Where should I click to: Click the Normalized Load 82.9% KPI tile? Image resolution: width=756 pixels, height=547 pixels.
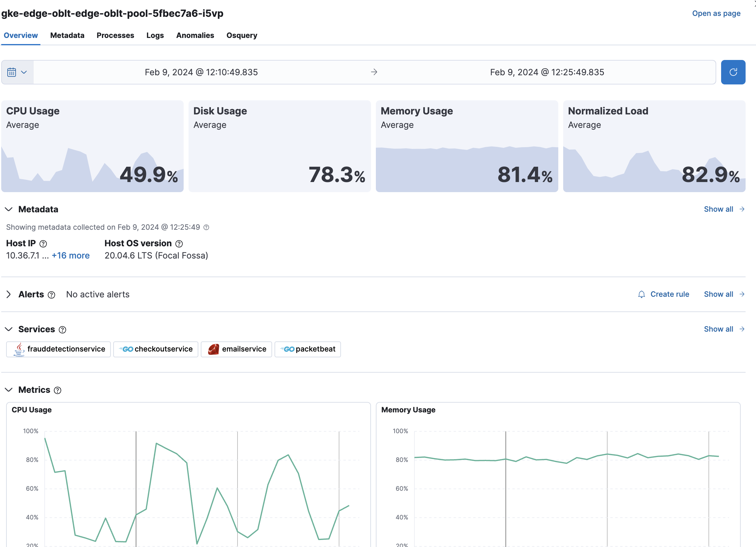point(654,146)
